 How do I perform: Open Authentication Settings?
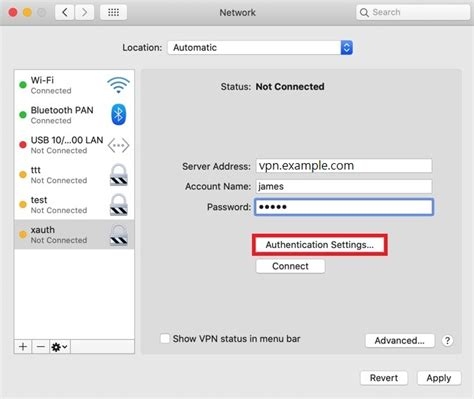[320, 245]
